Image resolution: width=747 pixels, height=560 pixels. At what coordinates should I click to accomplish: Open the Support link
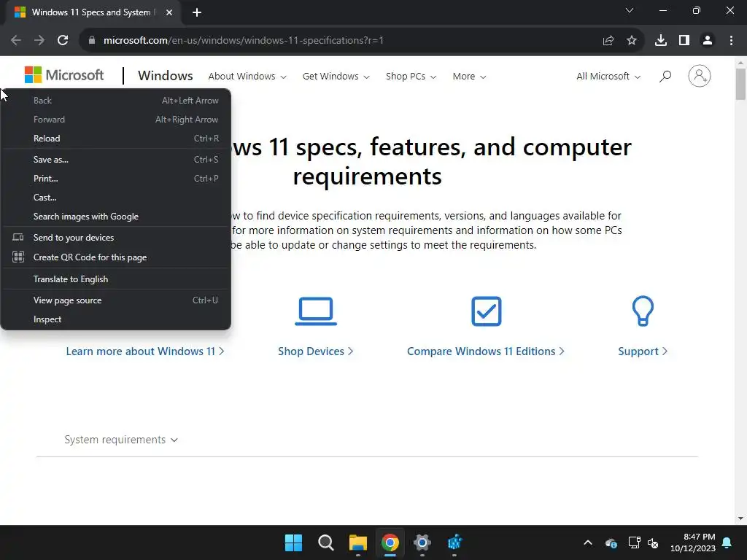[643, 351]
